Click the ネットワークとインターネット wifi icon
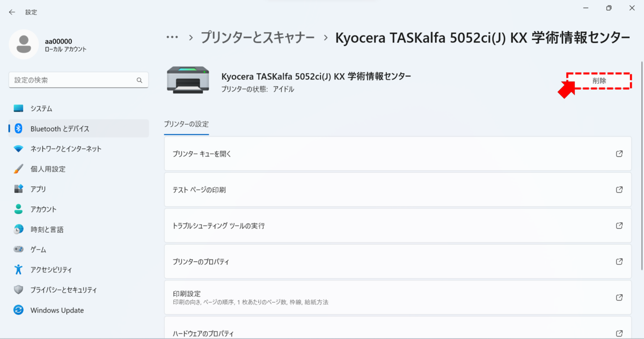 (19, 149)
